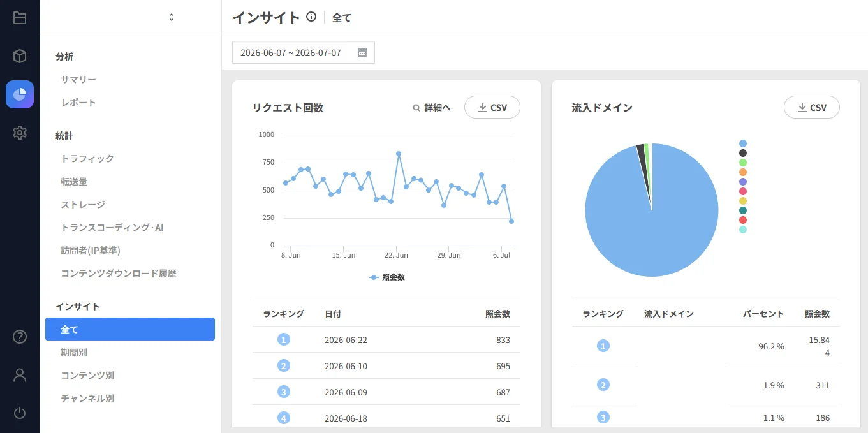Download CSV for リクエスト回数
868x433 pixels.
pyautogui.click(x=492, y=108)
